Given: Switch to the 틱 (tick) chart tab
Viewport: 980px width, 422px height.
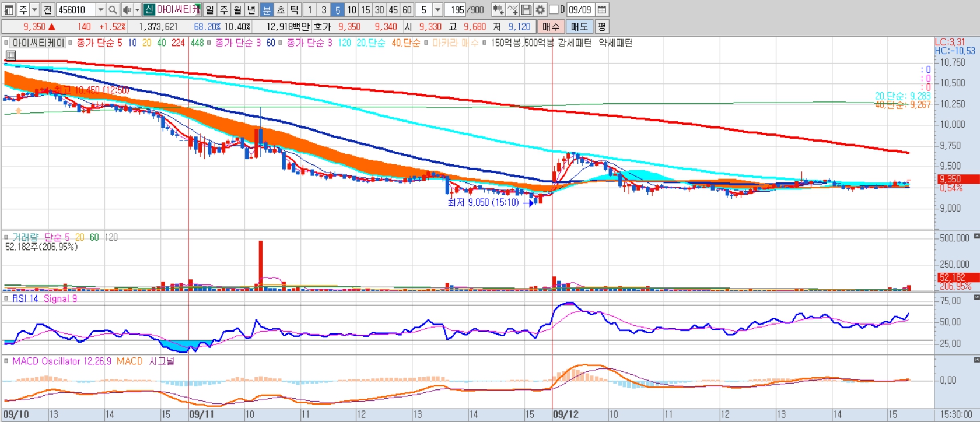Looking at the screenshot, I should click(x=294, y=10).
